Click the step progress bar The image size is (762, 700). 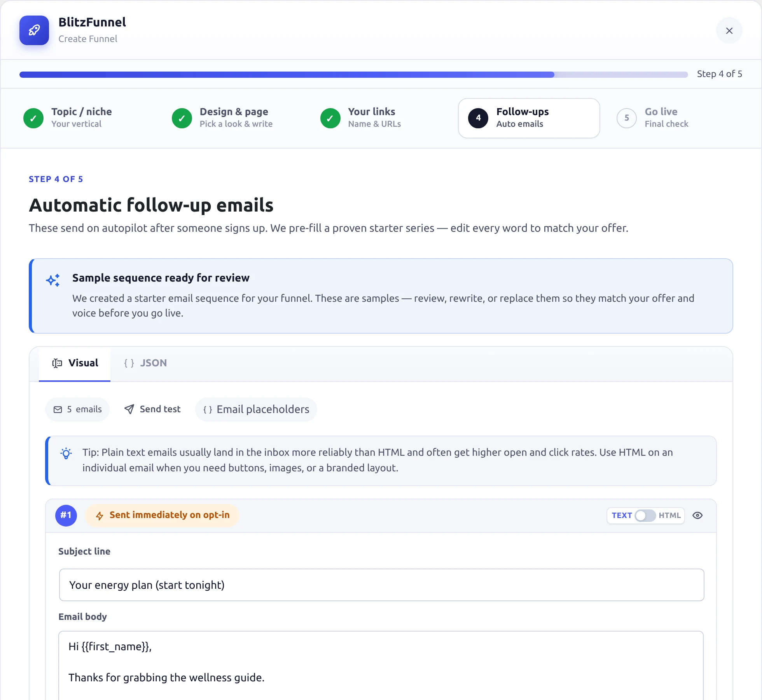point(353,74)
